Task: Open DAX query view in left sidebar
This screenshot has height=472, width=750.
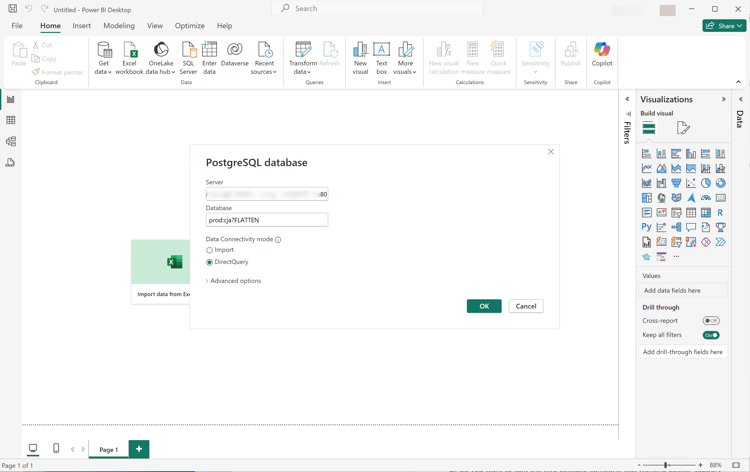Action: click(x=11, y=163)
